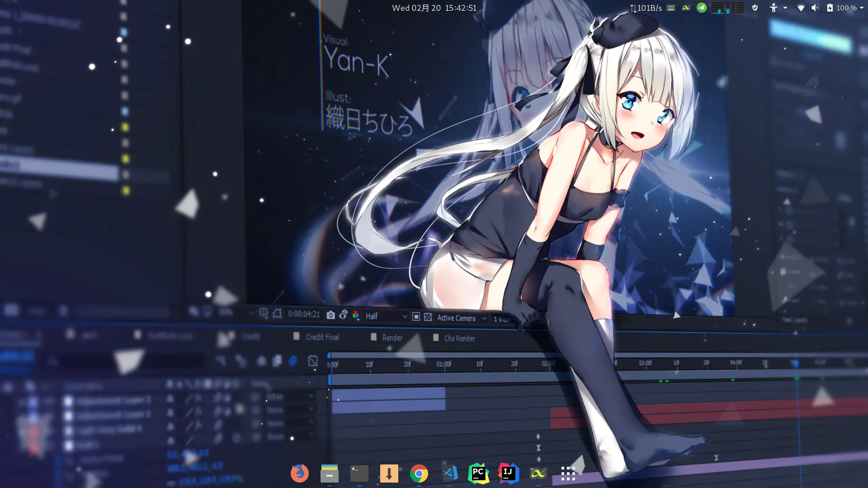The image size is (868, 488).
Task: Open Firefox from the dock
Action: [299, 473]
